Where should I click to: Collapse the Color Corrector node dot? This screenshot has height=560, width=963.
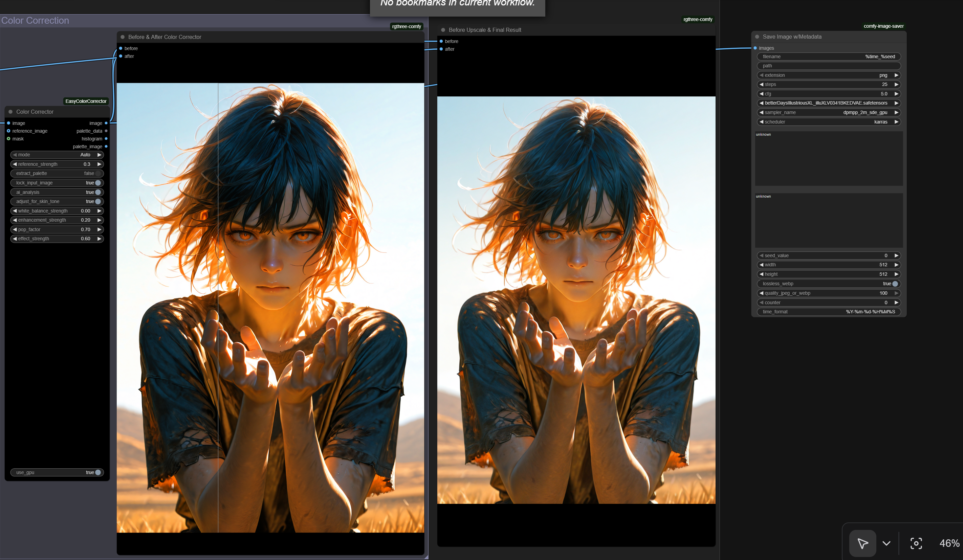[x=11, y=112]
